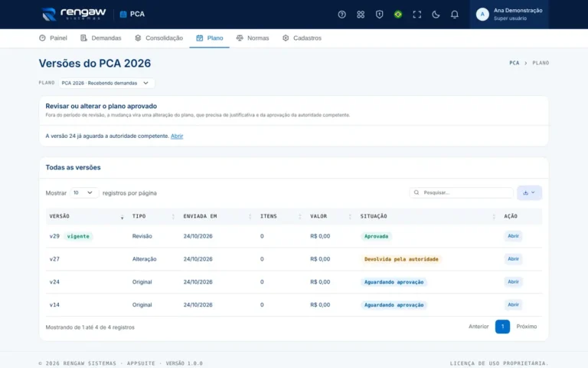The width and height of the screenshot is (588, 368).
Task: Sort by the Tipo column header
Action: (x=154, y=216)
